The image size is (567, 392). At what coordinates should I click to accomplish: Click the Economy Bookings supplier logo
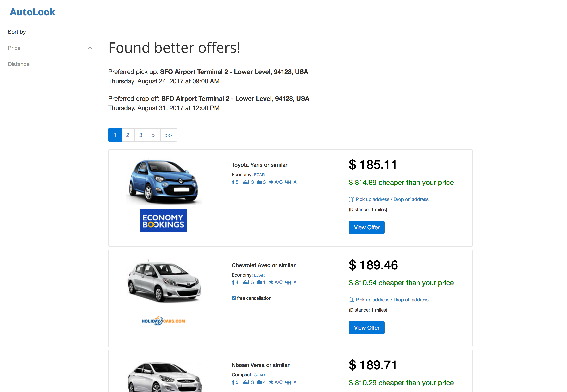163,221
